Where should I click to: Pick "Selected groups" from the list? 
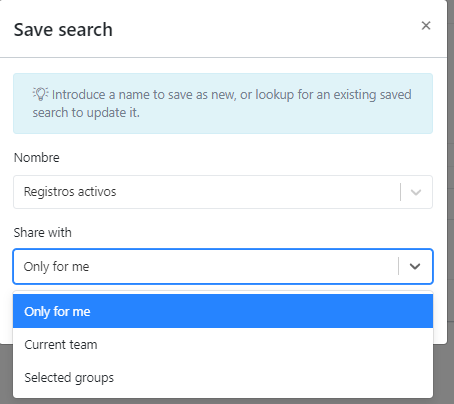coord(223,377)
